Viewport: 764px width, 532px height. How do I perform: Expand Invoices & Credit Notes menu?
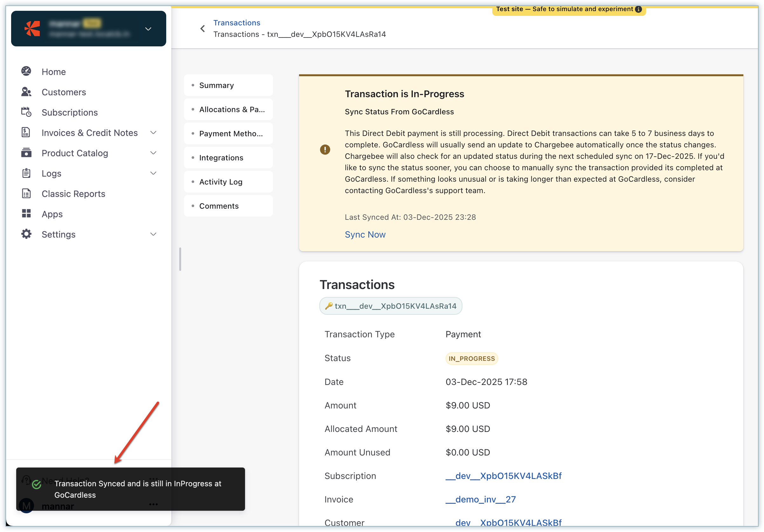coord(153,133)
